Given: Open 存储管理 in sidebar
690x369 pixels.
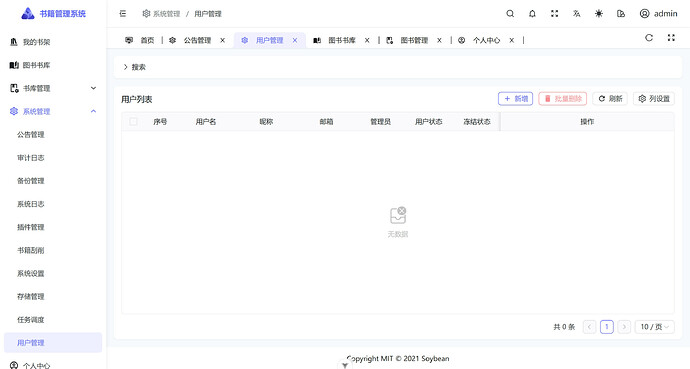Looking at the screenshot, I should pos(53,296).
